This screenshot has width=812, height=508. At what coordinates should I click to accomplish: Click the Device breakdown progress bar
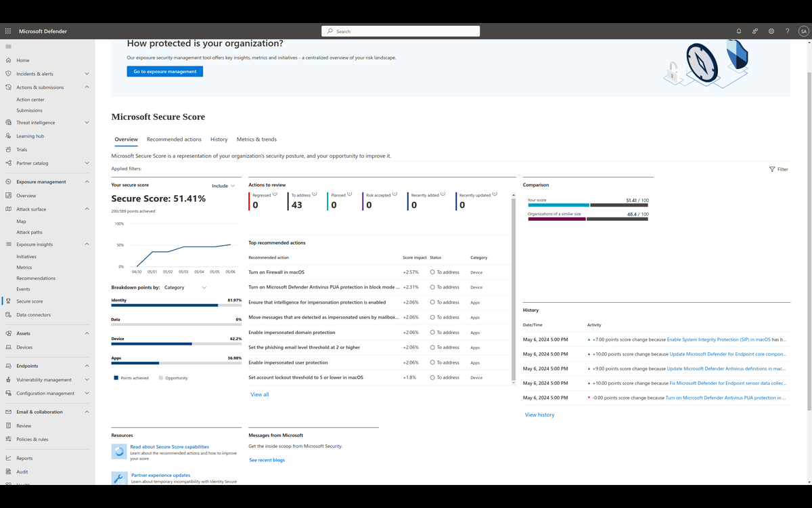176,344
